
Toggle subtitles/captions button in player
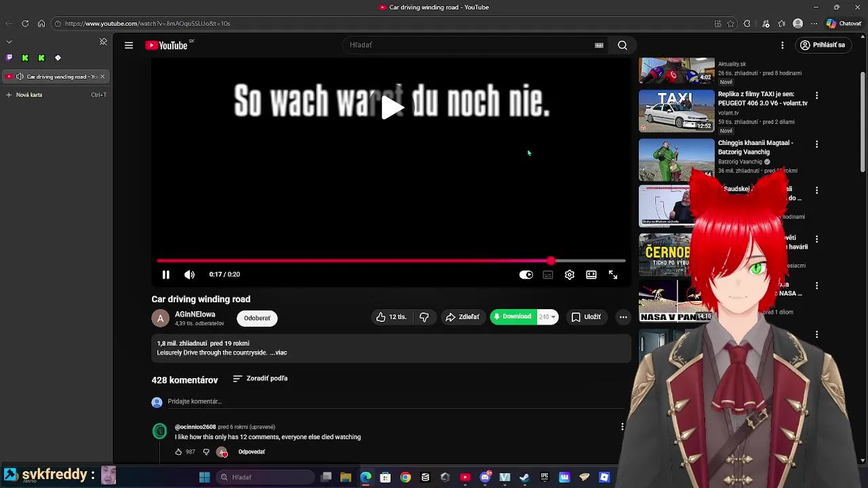(548, 274)
